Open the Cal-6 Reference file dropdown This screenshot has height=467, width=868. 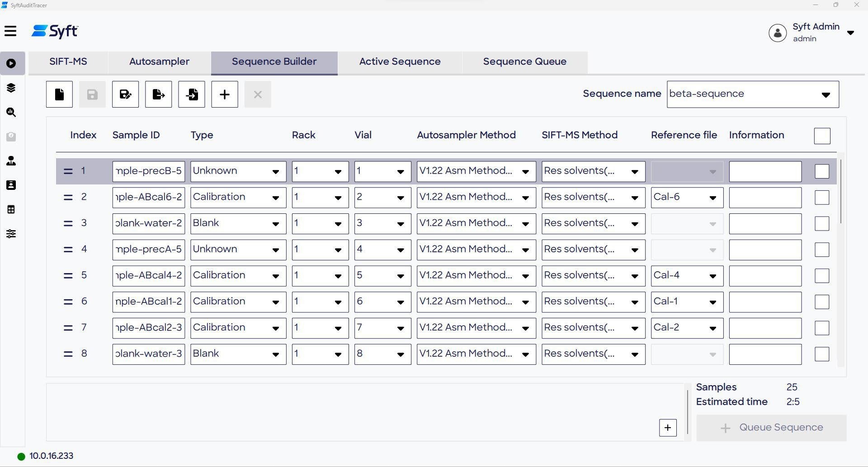tap(713, 197)
